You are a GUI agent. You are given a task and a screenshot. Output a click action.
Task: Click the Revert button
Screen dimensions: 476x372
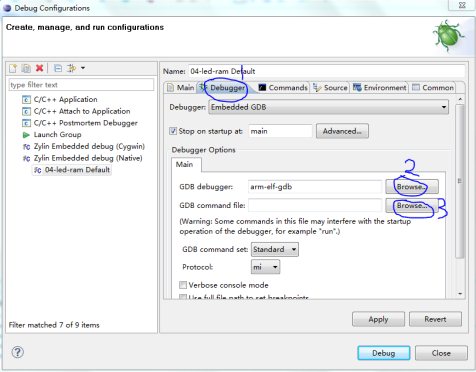click(x=435, y=319)
